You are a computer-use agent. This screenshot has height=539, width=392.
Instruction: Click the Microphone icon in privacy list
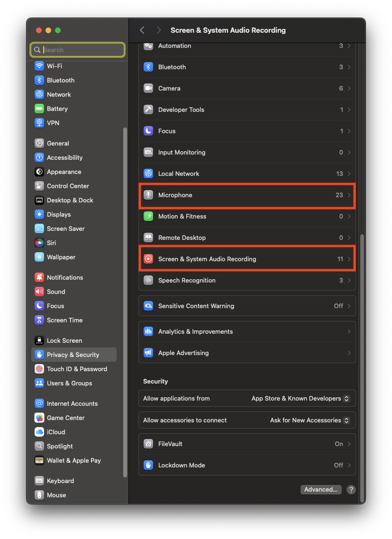pyautogui.click(x=148, y=195)
